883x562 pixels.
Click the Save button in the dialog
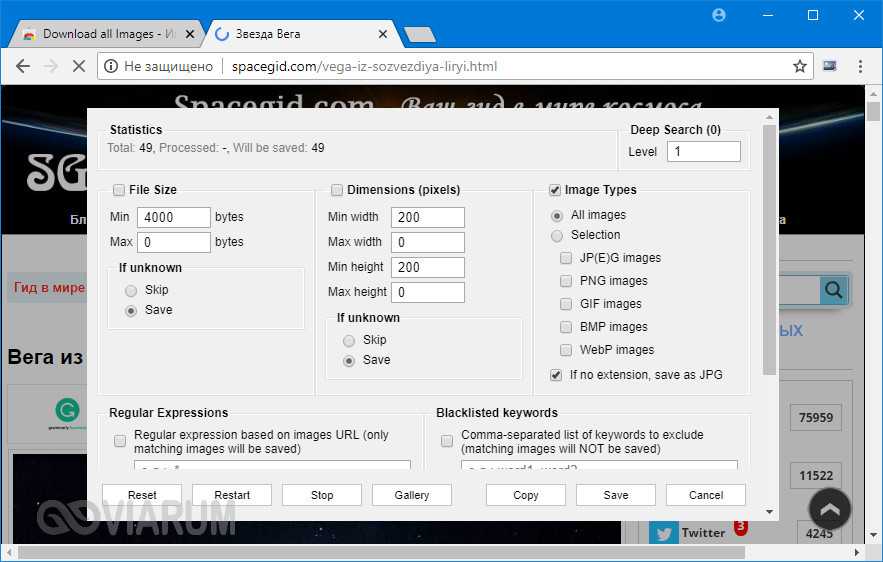pyautogui.click(x=616, y=495)
